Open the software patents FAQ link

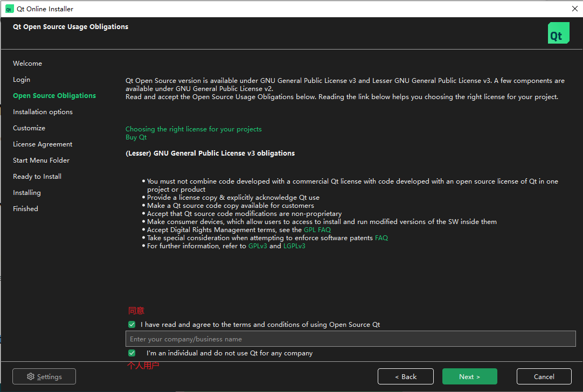[381, 238]
